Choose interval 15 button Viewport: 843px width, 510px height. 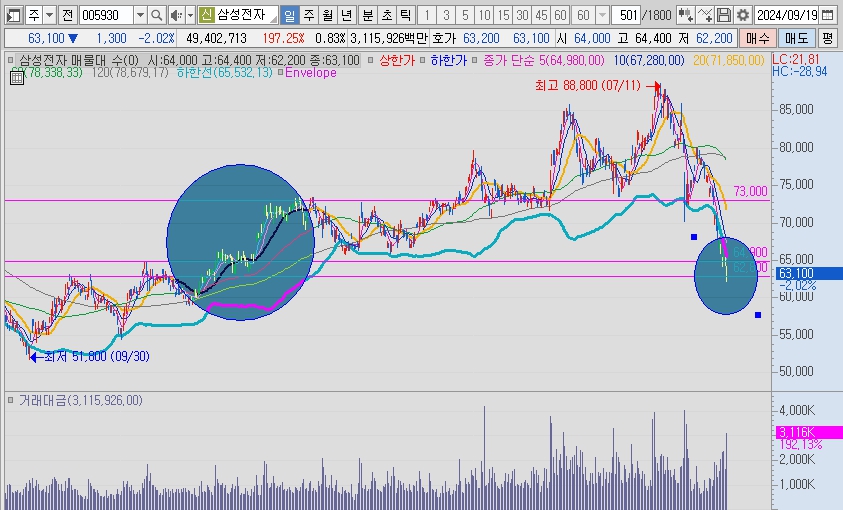click(503, 15)
